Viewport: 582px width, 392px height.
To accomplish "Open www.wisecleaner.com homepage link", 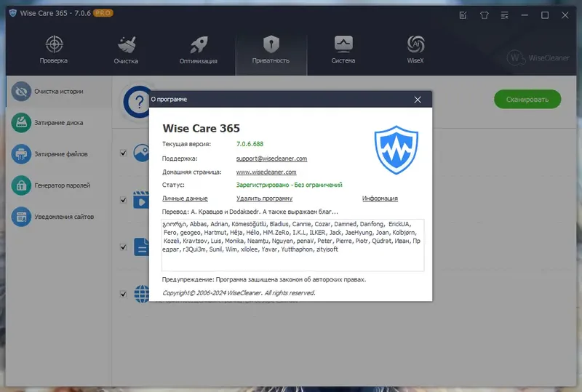I will [266, 172].
